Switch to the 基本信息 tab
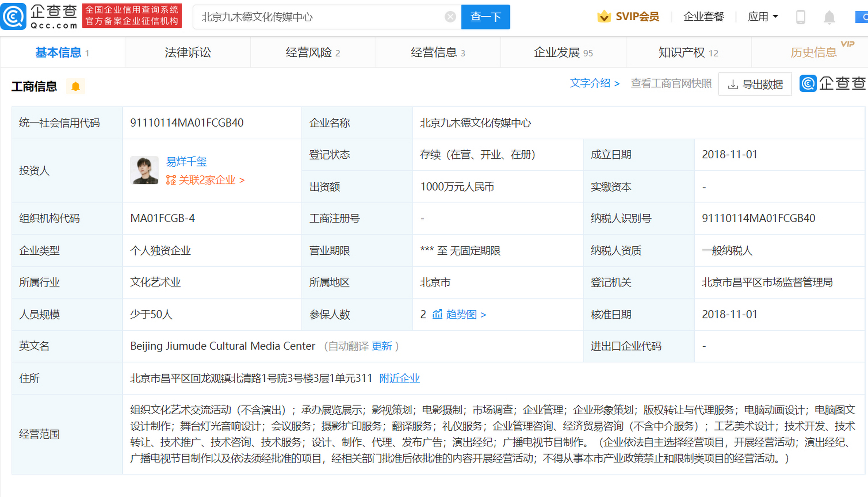 (x=62, y=52)
